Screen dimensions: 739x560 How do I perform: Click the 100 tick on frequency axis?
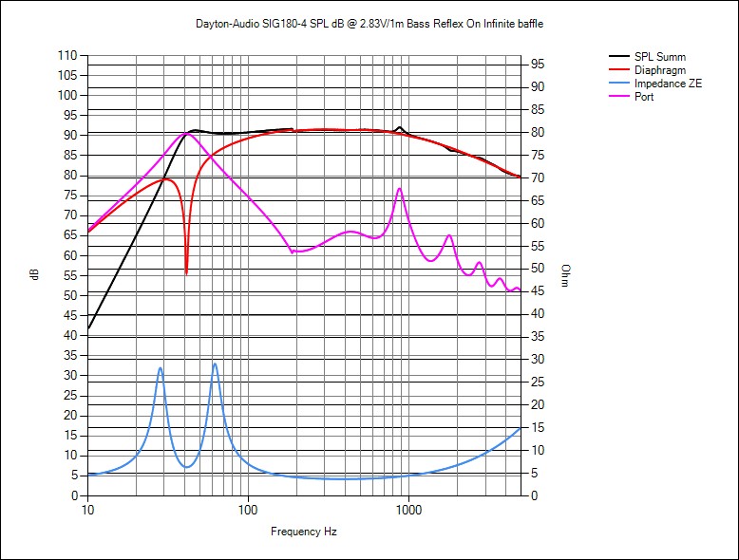pos(248,510)
